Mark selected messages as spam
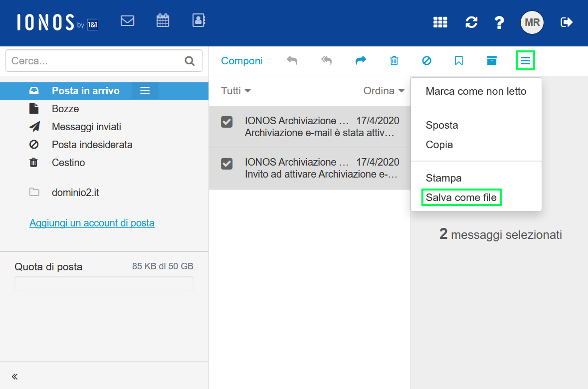588x389 pixels. [426, 61]
